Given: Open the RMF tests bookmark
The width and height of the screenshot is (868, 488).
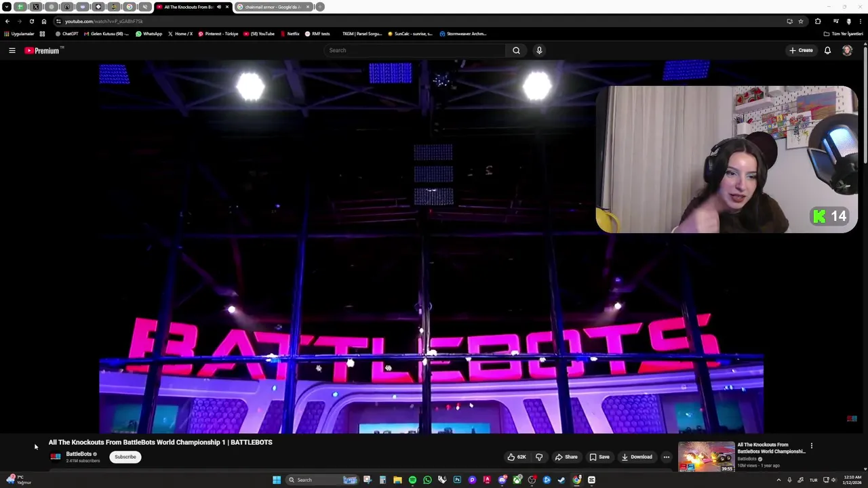Looking at the screenshot, I should (x=317, y=34).
